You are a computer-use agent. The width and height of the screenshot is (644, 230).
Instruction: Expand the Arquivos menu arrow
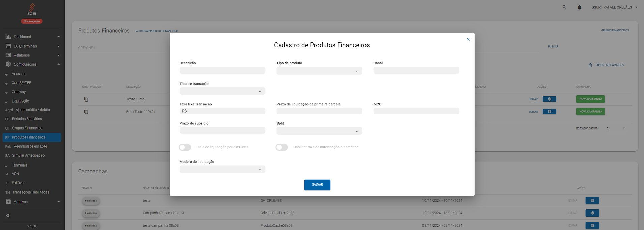59,202
